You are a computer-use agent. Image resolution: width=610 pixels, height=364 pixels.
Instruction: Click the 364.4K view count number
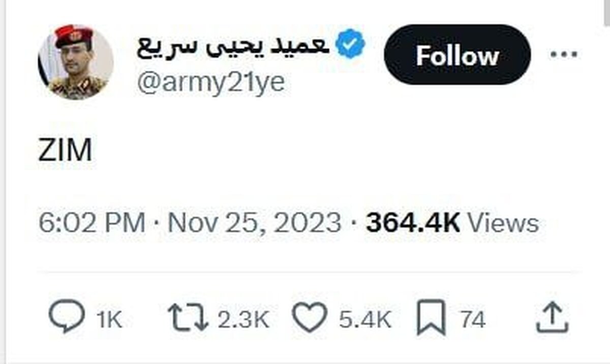413,224
